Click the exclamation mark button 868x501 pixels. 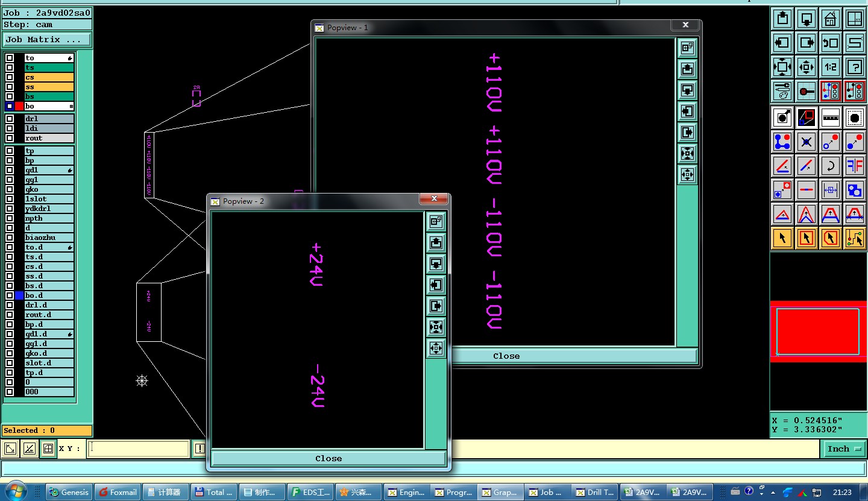point(200,449)
